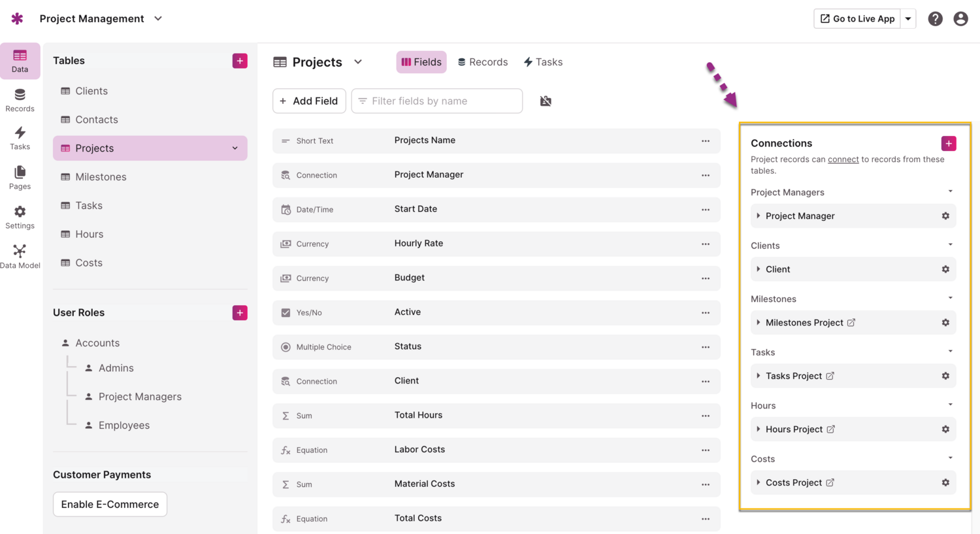Open the Projects table title dropdown chevron
Image resolution: width=980 pixels, height=534 pixels.
coord(358,62)
